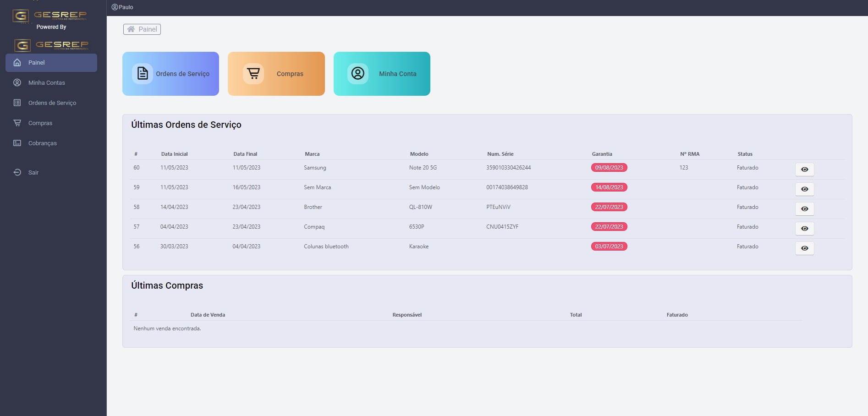Viewport: 868px width, 416px height.
Task: Click the home icon in the Painel breadcrumb
Action: pyautogui.click(x=131, y=29)
